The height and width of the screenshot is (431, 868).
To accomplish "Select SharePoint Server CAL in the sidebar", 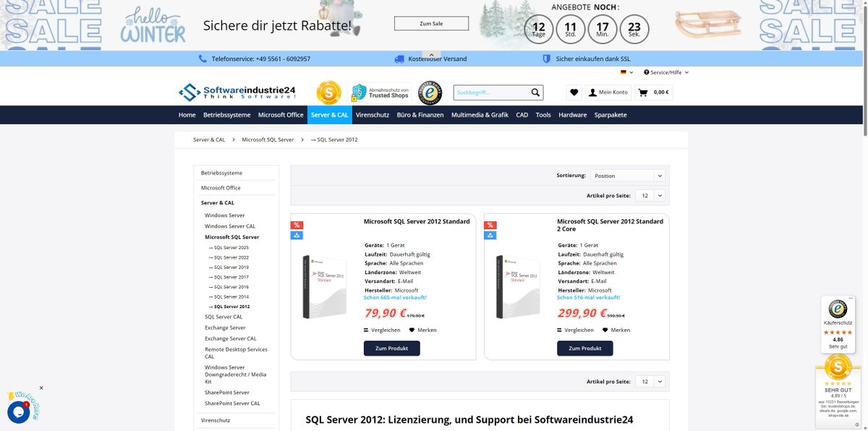I will point(232,403).
